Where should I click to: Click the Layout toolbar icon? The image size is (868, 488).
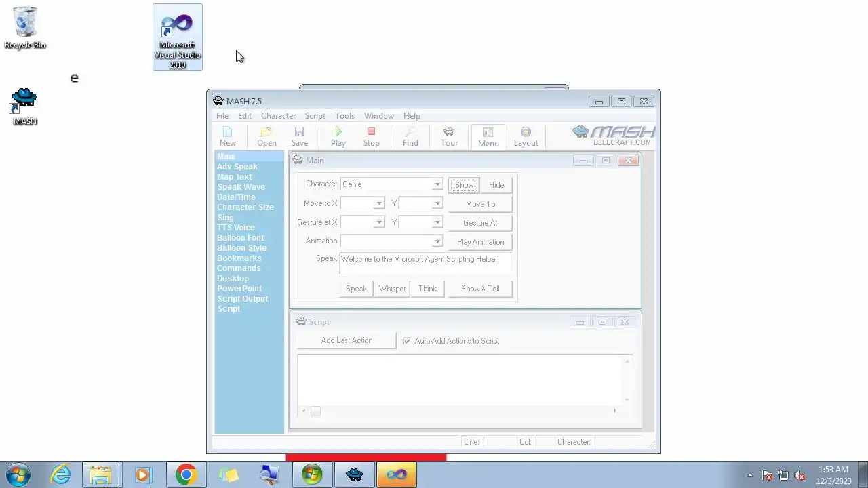(526, 136)
